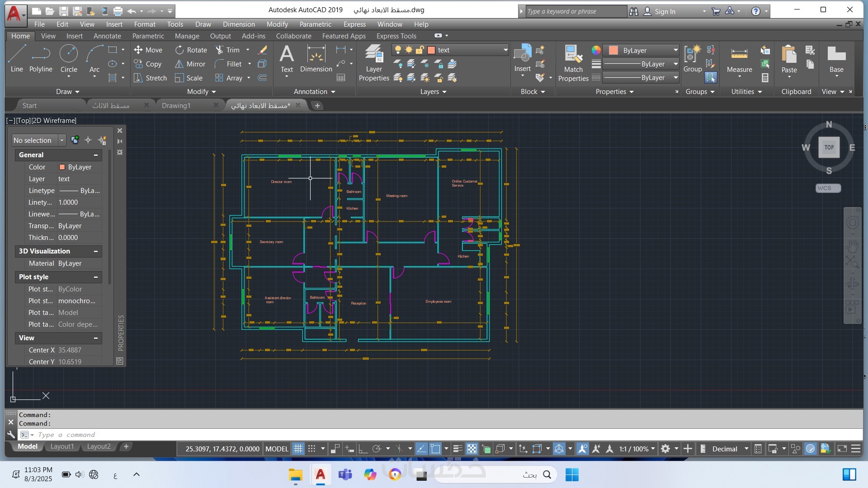Switch to the Annotate ribbon tab

107,36
